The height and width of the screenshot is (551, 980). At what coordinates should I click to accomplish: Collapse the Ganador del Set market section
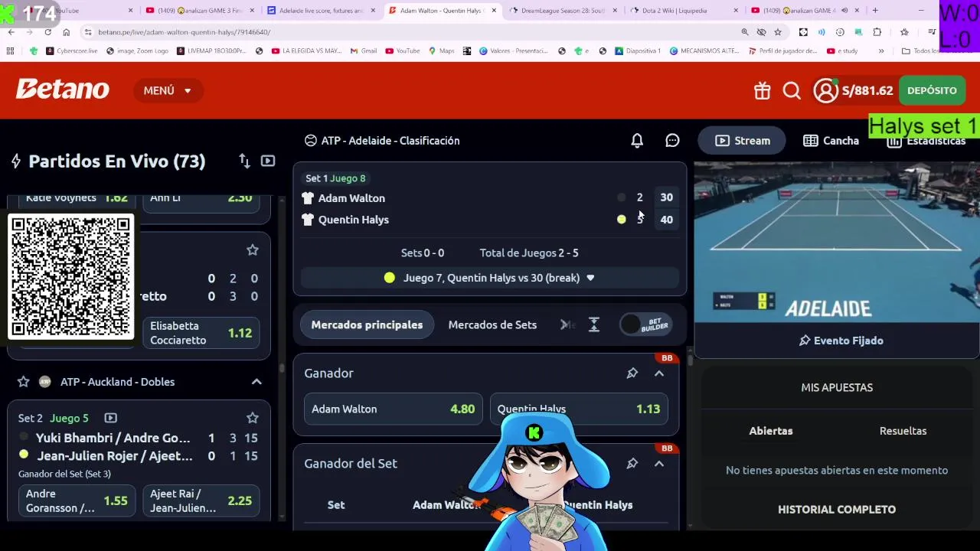point(659,463)
